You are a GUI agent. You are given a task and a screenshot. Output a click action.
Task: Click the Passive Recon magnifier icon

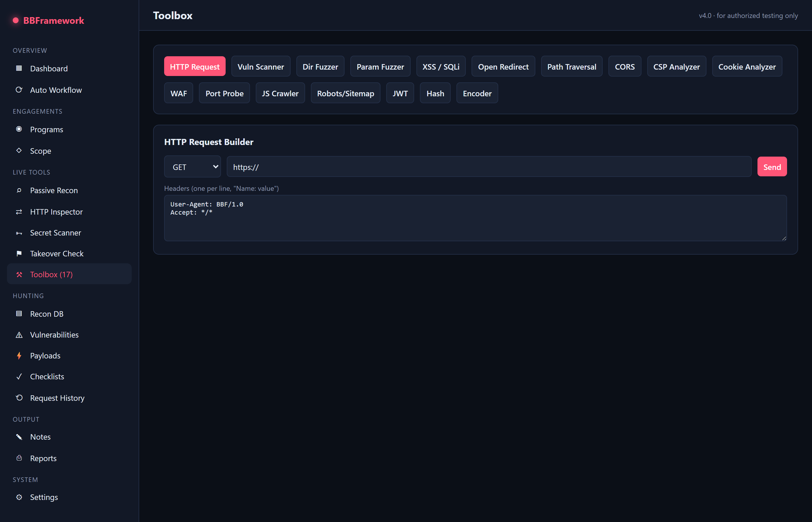(x=19, y=190)
